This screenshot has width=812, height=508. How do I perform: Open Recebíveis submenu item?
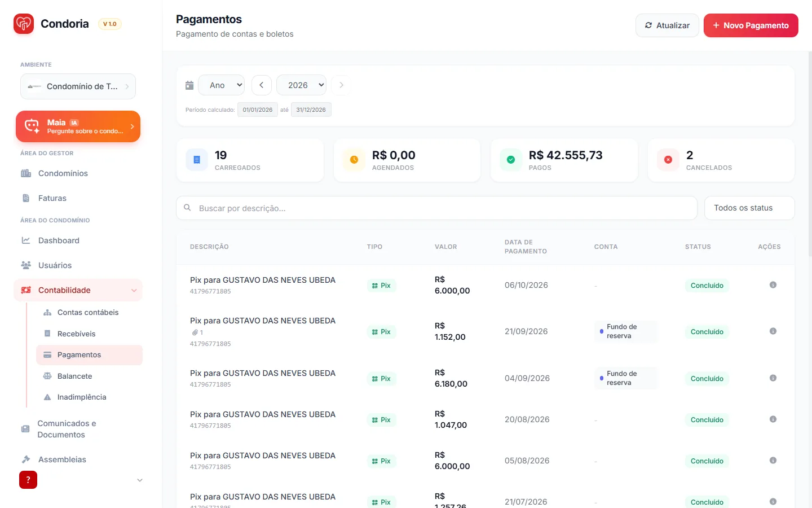[89, 334]
